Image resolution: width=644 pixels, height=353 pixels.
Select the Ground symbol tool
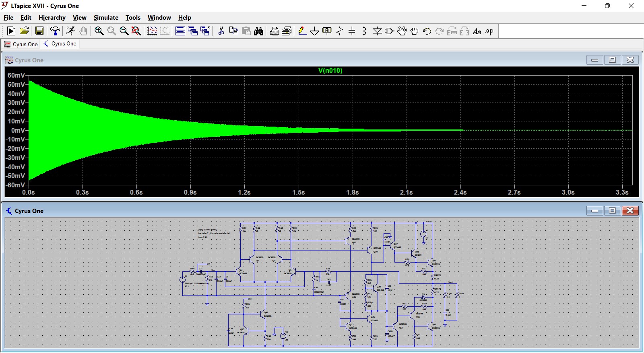(x=315, y=31)
